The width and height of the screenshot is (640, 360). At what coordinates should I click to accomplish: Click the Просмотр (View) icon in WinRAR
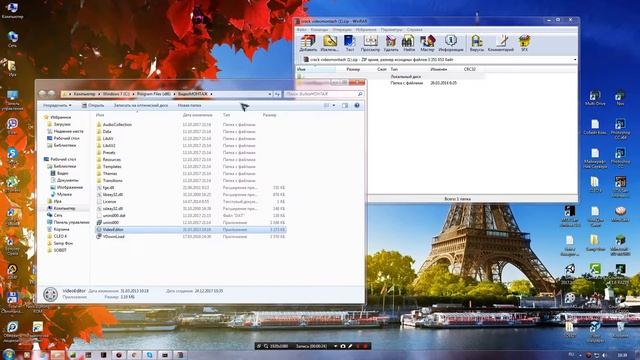(370, 43)
